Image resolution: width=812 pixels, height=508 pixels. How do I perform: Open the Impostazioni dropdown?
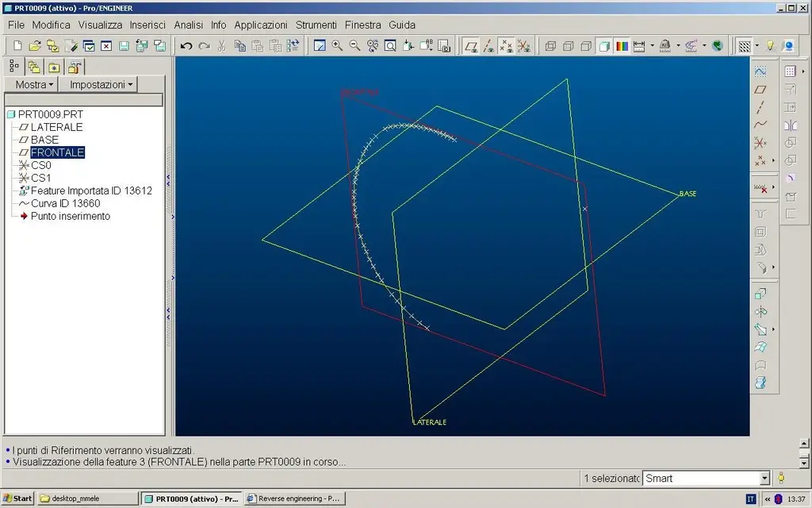coord(98,84)
